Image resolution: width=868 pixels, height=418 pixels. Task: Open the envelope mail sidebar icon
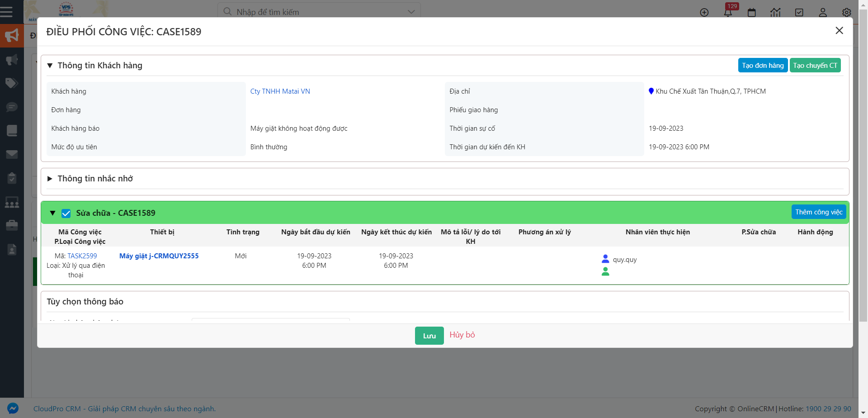coord(12,154)
